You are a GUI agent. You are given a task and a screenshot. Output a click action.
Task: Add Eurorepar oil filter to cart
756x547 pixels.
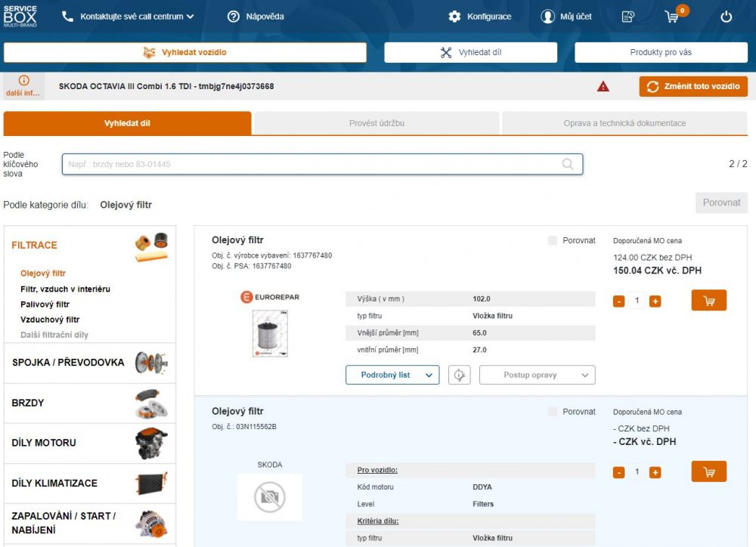point(708,301)
